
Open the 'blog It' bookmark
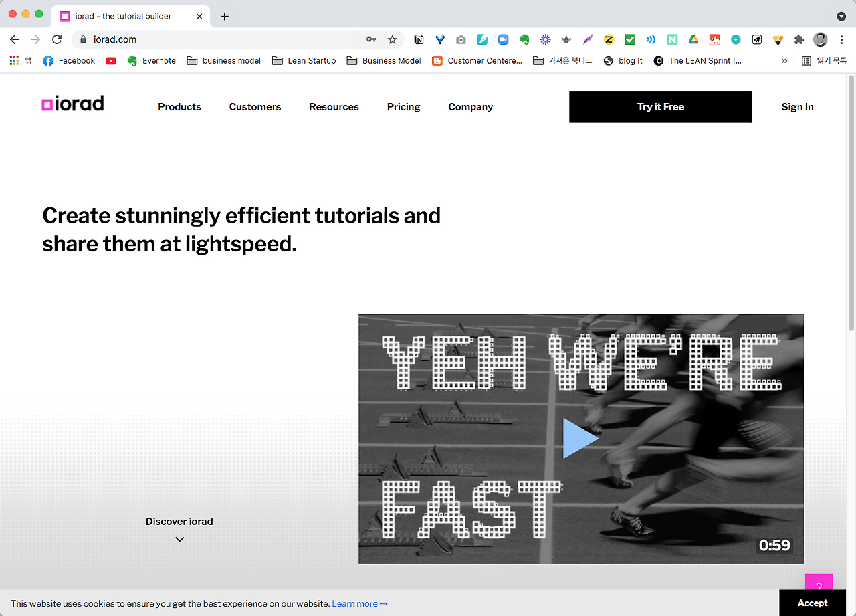pyautogui.click(x=623, y=61)
